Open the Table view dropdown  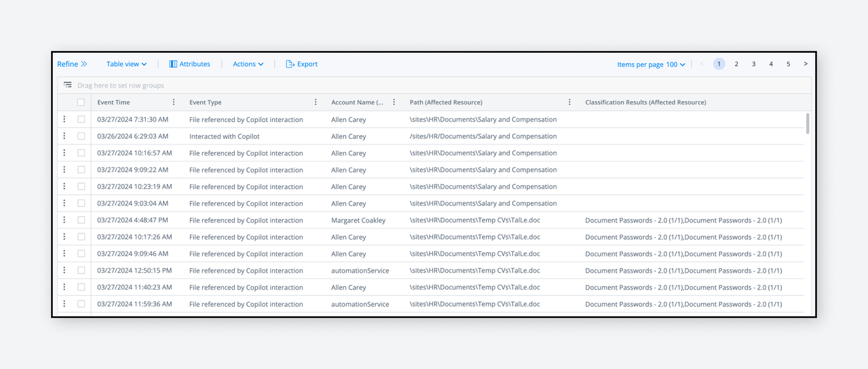126,64
